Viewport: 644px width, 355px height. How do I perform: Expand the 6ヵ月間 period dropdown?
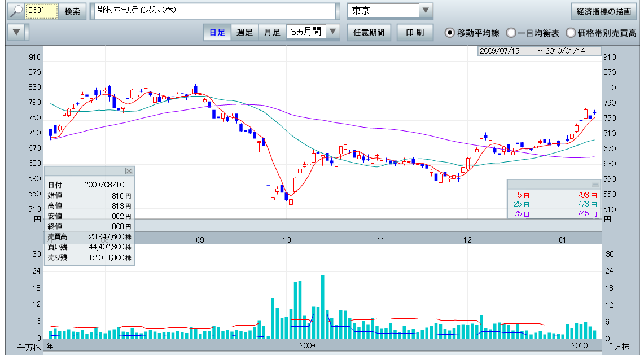coord(333,32)
